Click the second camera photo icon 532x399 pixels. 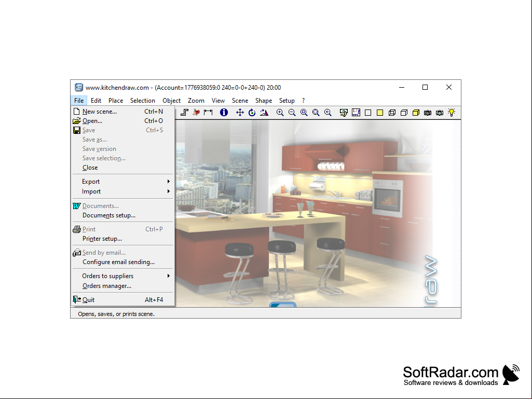click(440, 113)
